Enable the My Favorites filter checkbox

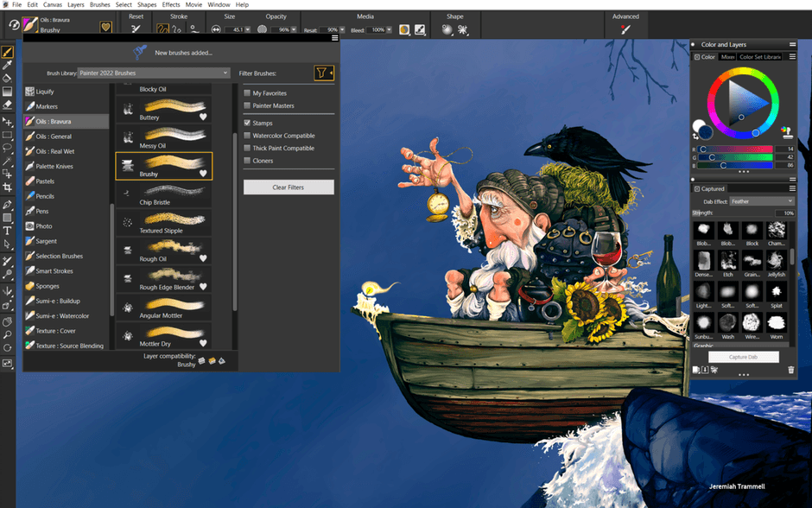point(247,93)
